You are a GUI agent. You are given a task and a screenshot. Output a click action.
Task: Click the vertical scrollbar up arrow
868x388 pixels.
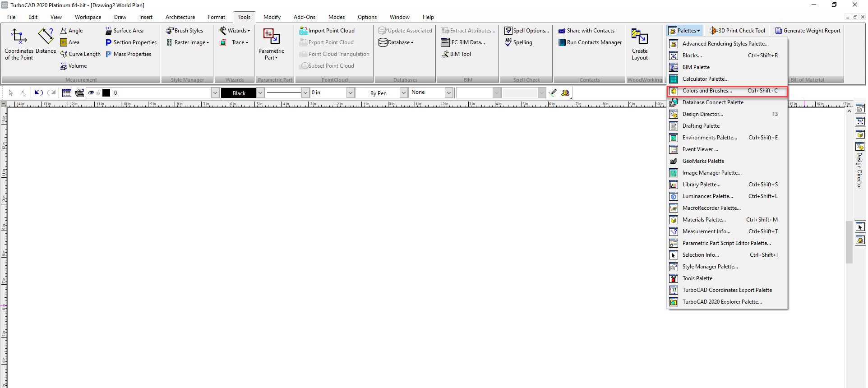pyautogui.click(x=849, y=111)
